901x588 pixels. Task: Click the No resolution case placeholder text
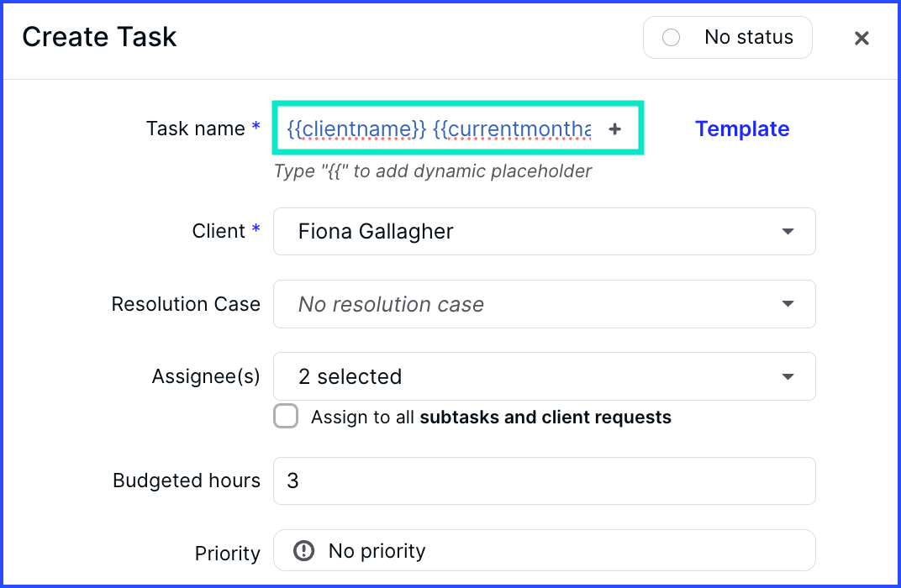(391, 304)
